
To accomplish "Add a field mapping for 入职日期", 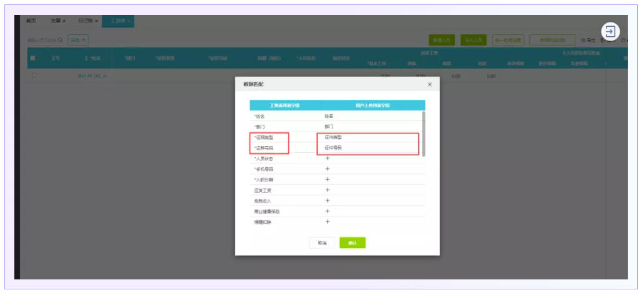I will click(327, 180).
